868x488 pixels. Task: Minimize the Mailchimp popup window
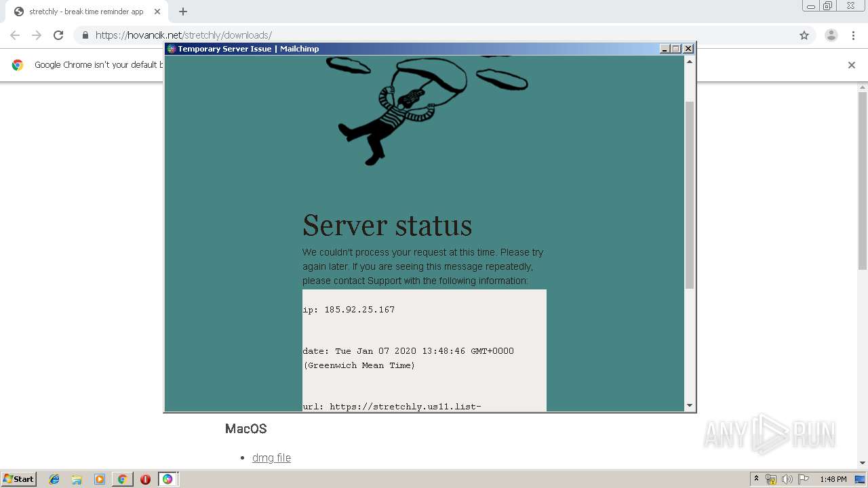(x=665, y=49)
